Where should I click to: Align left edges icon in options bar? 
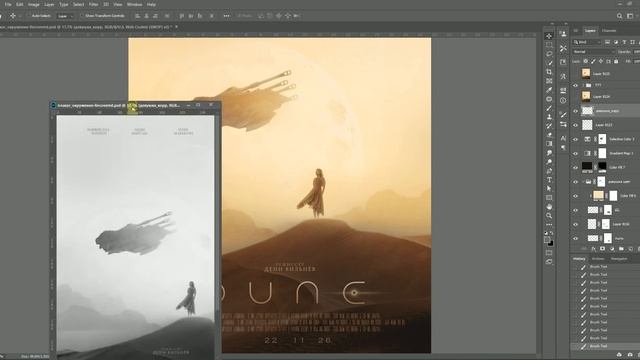[x=138, y=16]
